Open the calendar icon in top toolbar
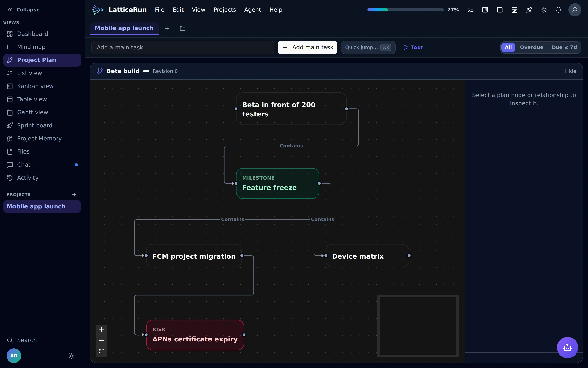The width and height of the screenshot is (588, 368). pyautogui.click(x=514, y=10)
